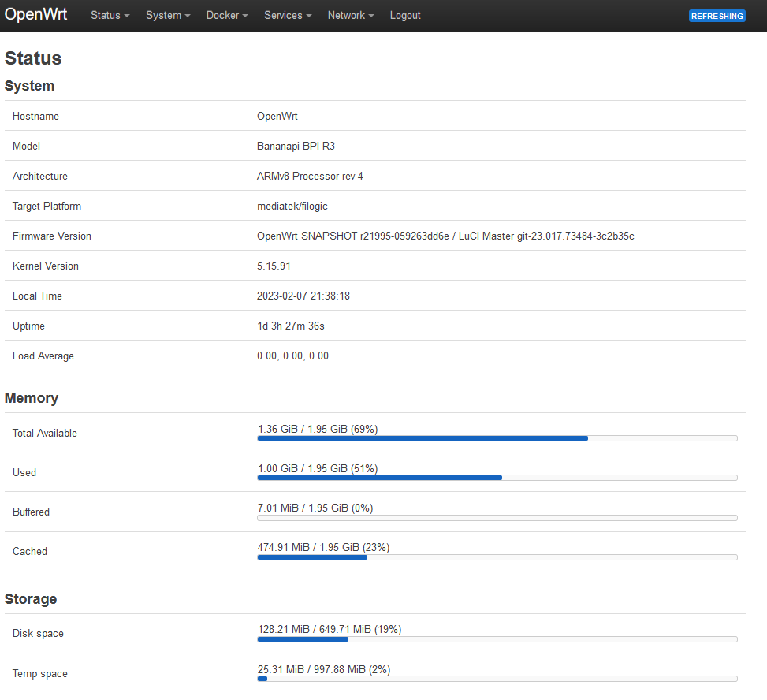Click the Status page title

33,58
